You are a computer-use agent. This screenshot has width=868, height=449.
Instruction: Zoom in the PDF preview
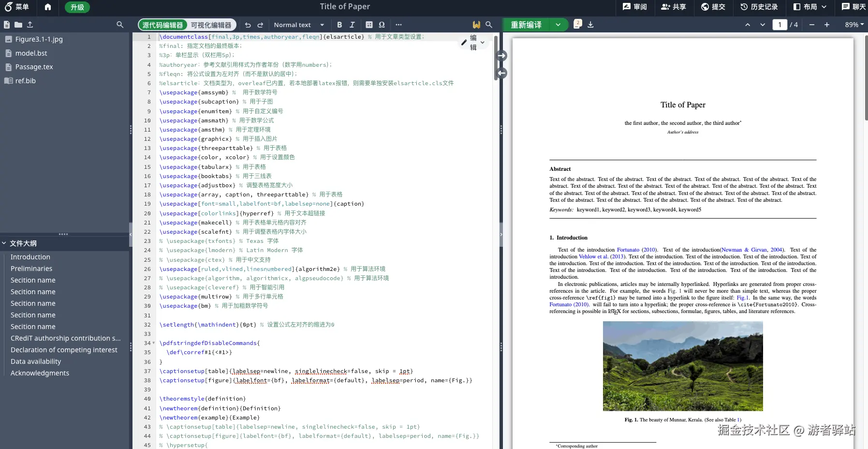[827, 25]
